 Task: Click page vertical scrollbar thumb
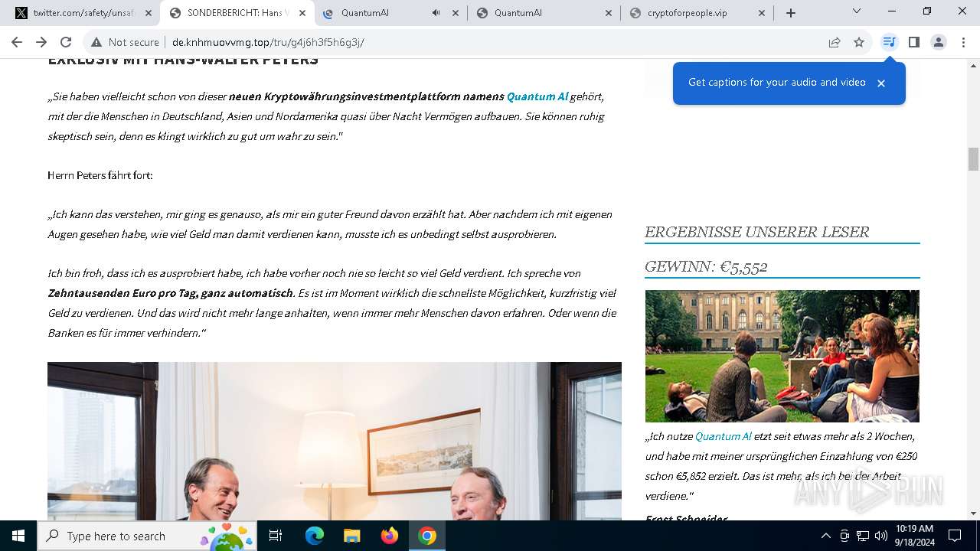tap(973, 159)
